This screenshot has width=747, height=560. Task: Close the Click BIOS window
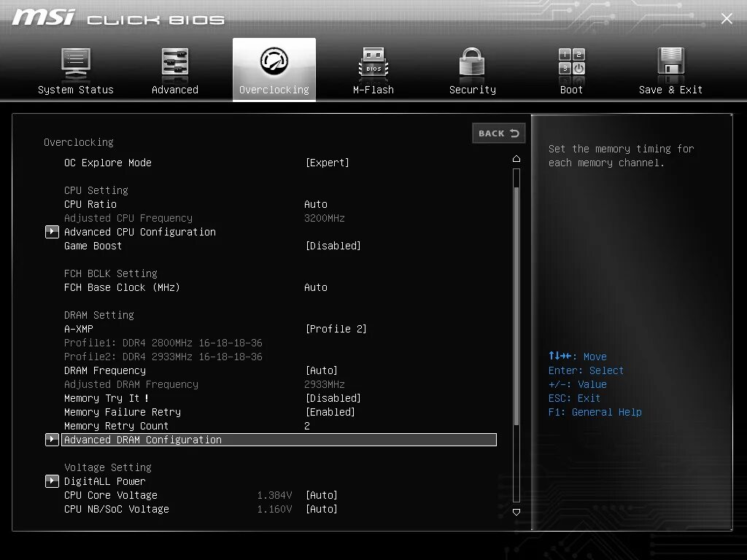(727, 18)
